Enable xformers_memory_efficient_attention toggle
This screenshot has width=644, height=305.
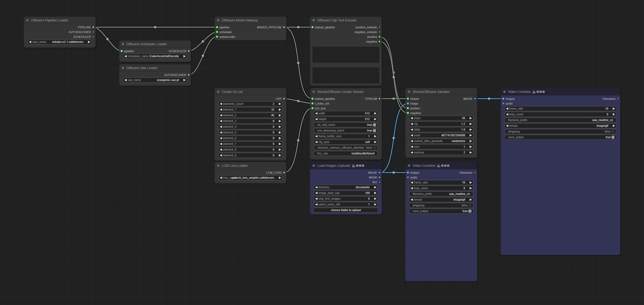(374, 148)
